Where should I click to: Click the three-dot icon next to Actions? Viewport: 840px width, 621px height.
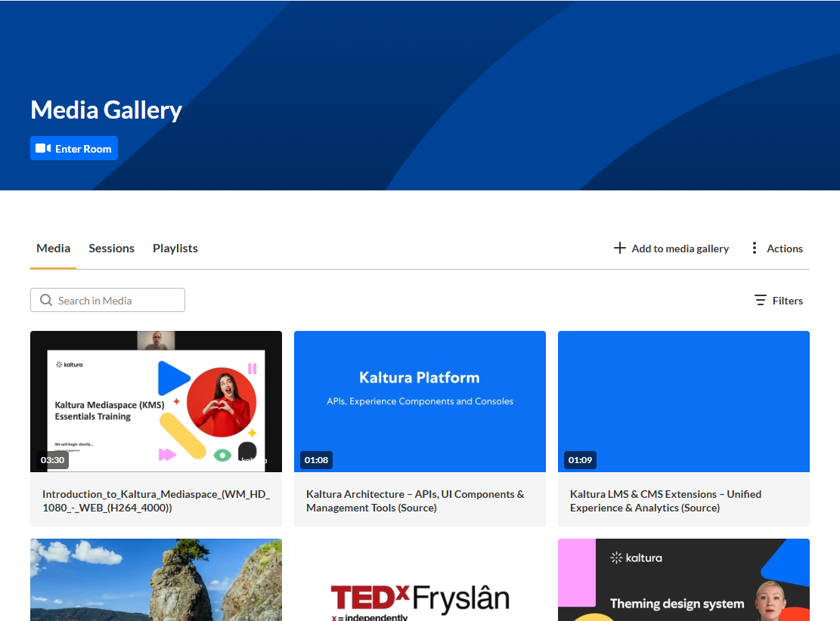pyautogui.click(x=755, y=248)
